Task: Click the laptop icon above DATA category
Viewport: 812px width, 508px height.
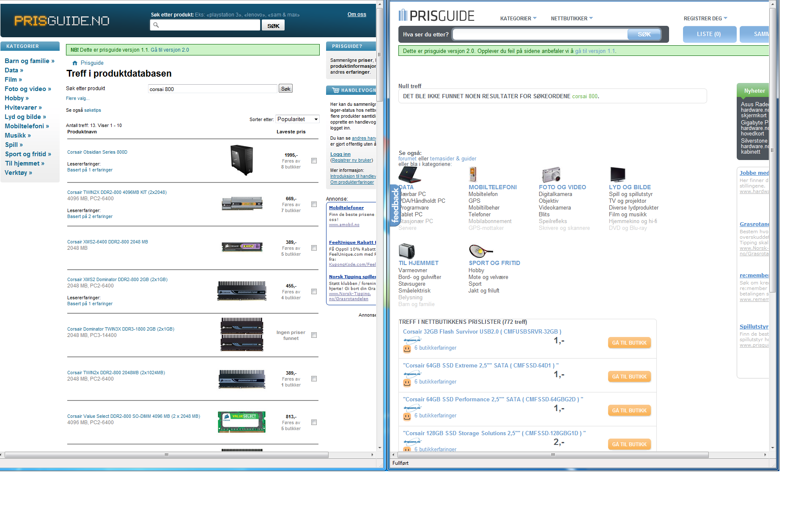Action: pos(409,174)
